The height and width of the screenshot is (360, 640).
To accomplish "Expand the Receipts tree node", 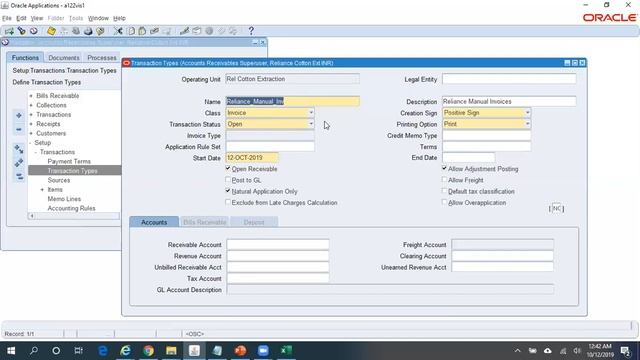I will pyautogui.click(x=31, y=124).
